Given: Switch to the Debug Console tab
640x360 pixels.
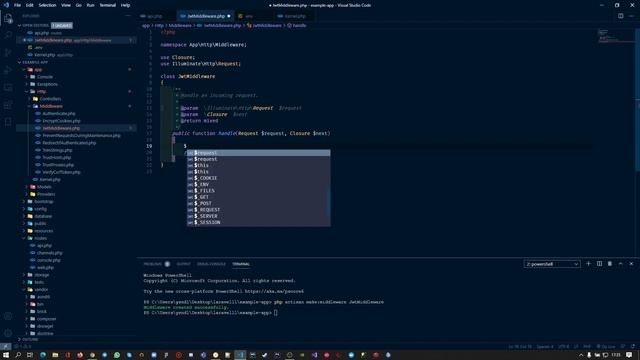Looking at the screenshot, I should point(211,264).
